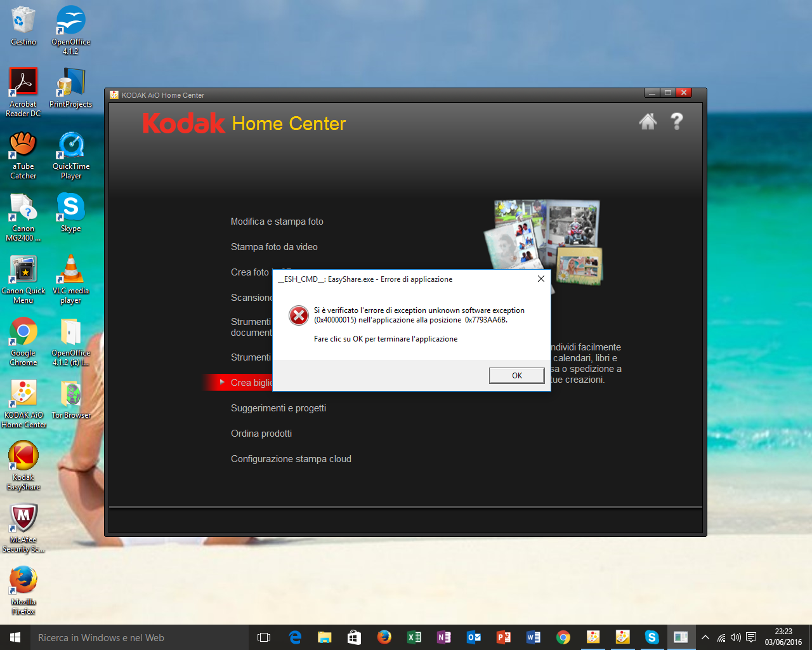The width and height of the screenshot is (812, 650).
Task: Close the EasyShare.exe error dialog
Action: tap(540, 279)
